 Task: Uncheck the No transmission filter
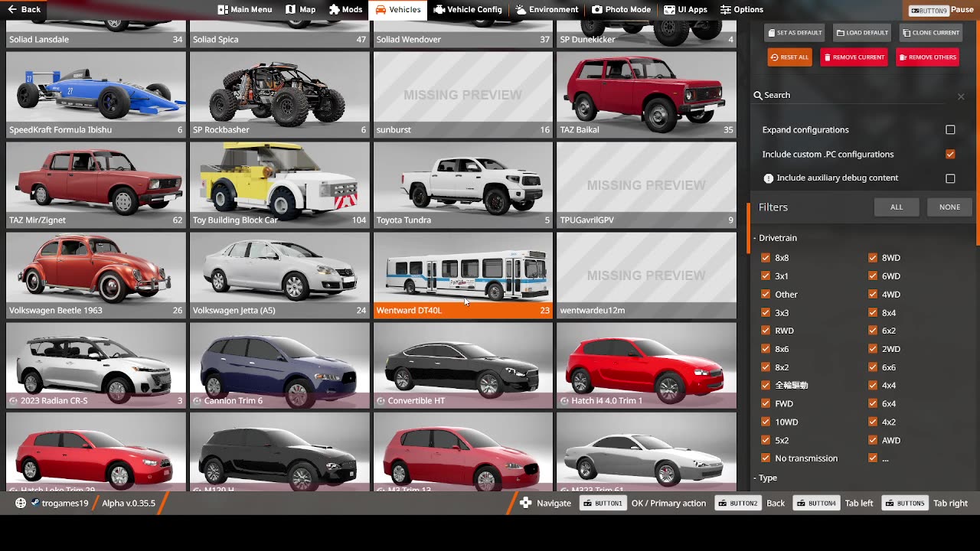click(766, 458)
